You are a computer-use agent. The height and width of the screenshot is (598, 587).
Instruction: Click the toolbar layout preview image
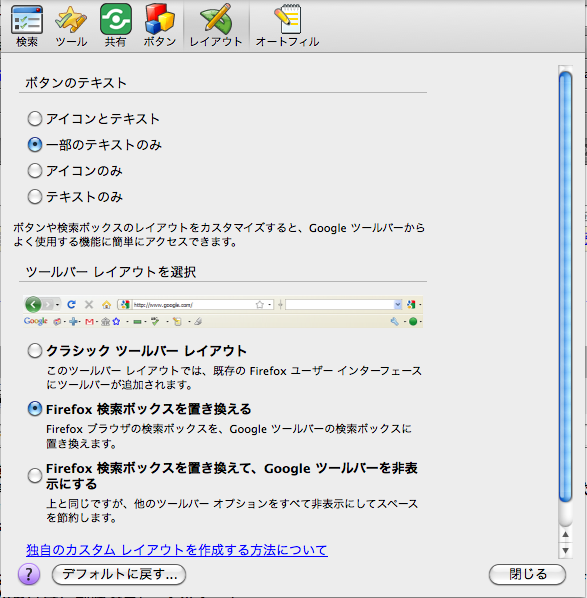223,312
